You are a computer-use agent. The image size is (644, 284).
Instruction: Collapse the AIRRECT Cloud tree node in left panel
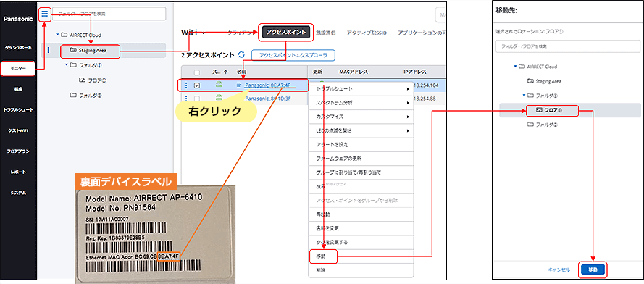point(57,35)
